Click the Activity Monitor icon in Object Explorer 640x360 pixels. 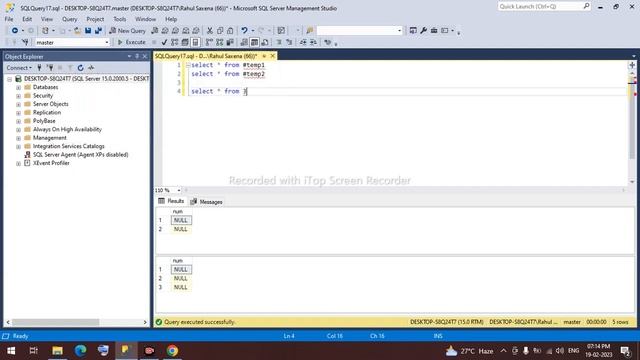91,68
